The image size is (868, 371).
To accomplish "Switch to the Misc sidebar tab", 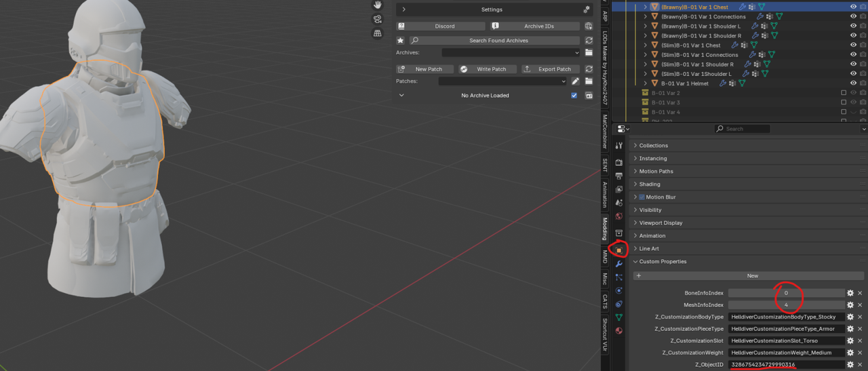I will (605, 279).
